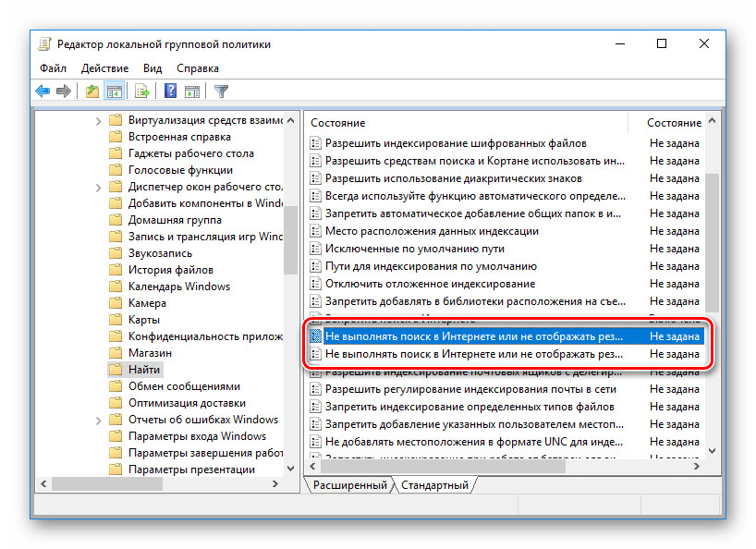Click the Back arrow toolbar icon
756x549 pixels.
point(43,91)
